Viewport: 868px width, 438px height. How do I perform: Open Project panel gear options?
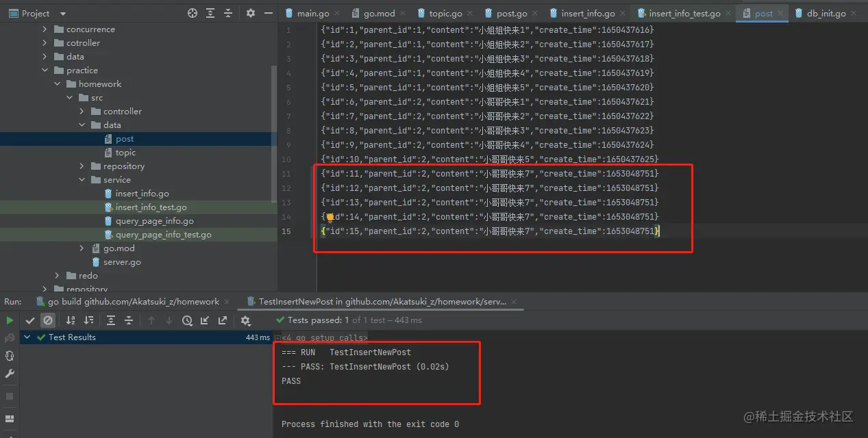click(x=250, y=13)
